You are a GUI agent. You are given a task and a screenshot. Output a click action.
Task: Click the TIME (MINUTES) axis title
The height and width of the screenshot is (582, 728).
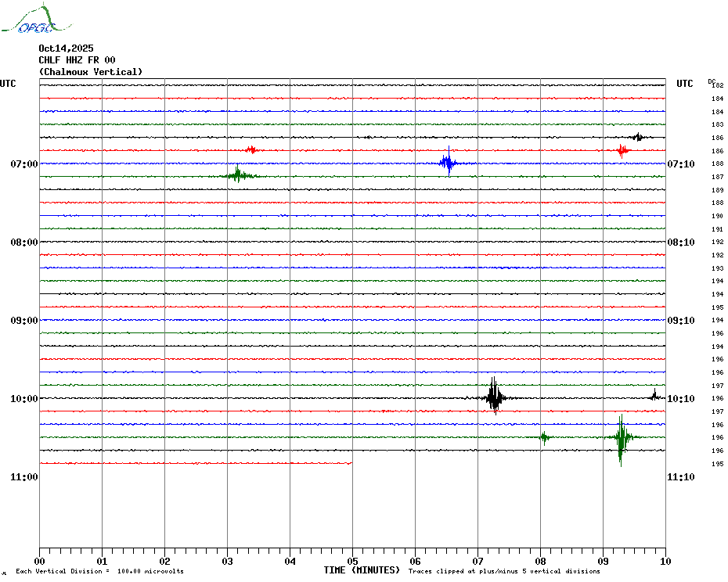[x=362, y=570]
